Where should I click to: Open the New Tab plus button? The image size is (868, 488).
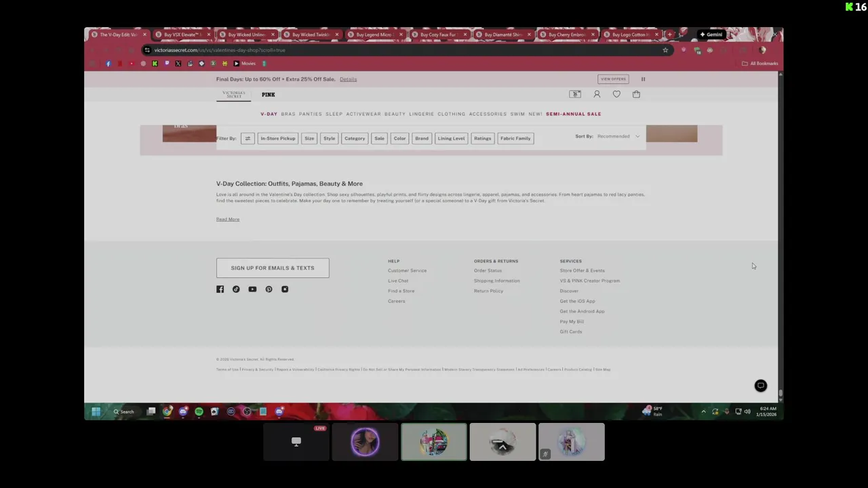point(669,35)
